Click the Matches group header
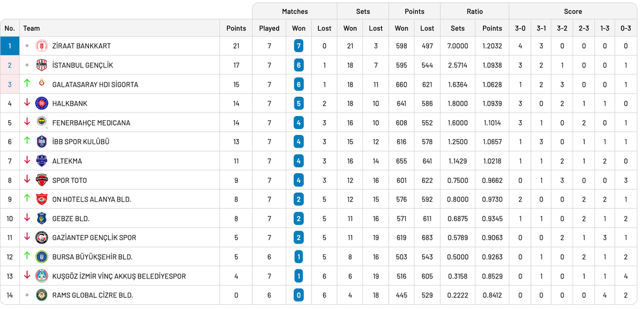Screen dimensions: 644x309 click(294, 11)
